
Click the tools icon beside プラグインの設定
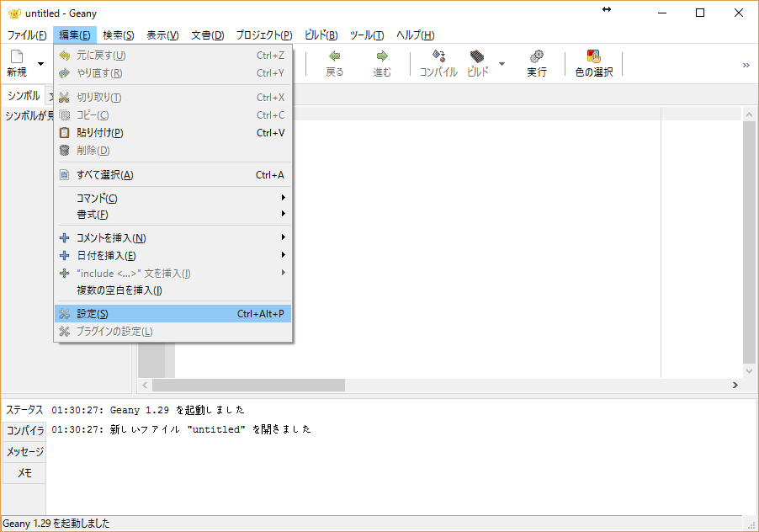point(65,331)
